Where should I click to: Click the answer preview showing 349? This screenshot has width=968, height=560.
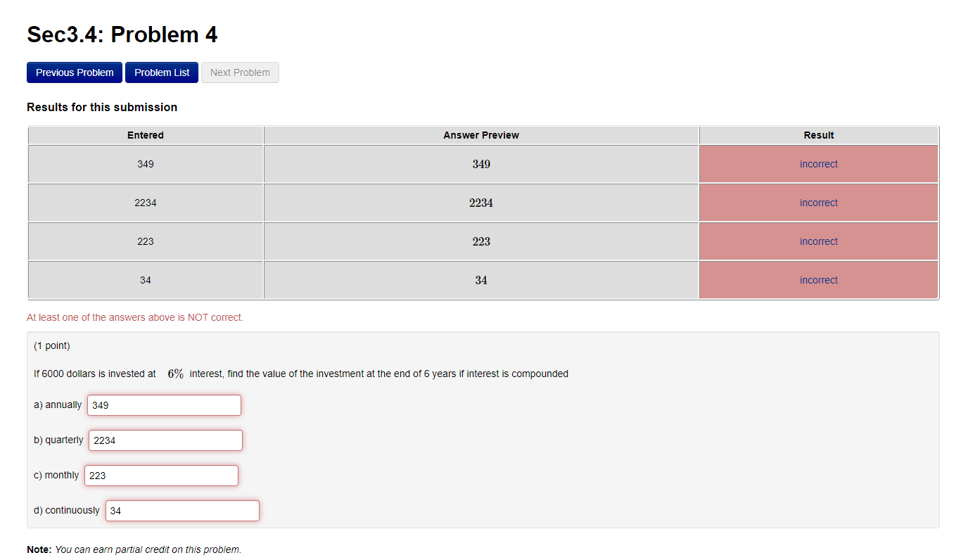pyautogui.click(x=481, y=163)
